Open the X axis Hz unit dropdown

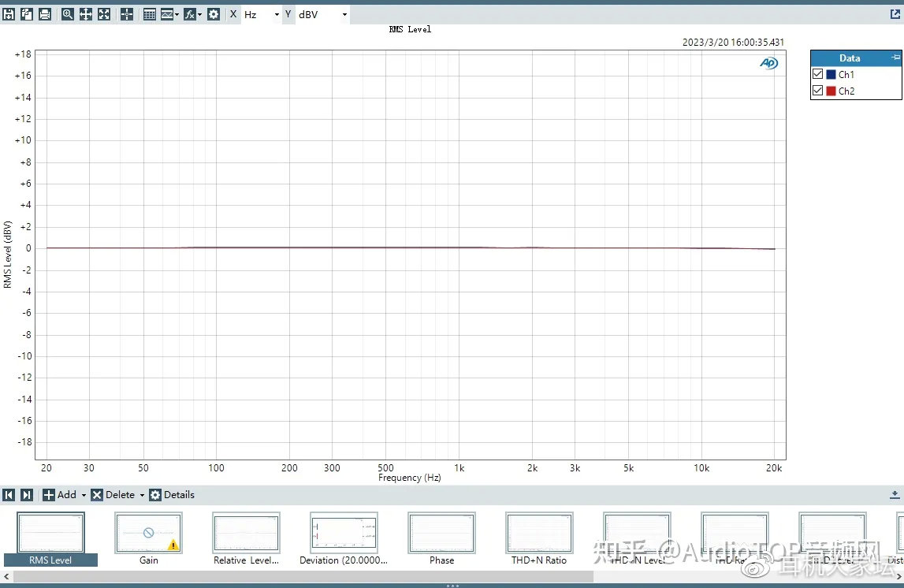pyautogui.click(x=277, y=15)
